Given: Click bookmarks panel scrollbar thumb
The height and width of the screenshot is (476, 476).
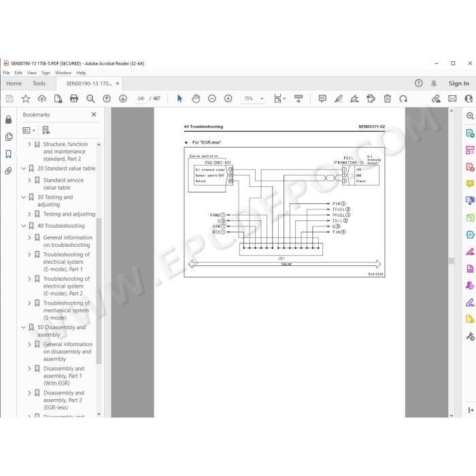Looking at the screenshot, I should click(x=99, y=290).
